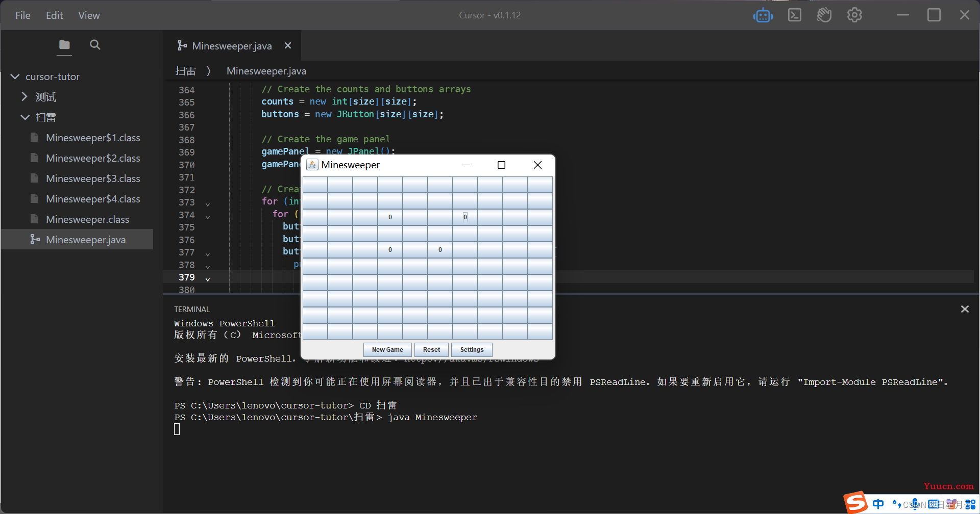Screen dimensions: 980x514
Task: Click the 'counts' variable on line 365
Action: click(x=277, y=101)
